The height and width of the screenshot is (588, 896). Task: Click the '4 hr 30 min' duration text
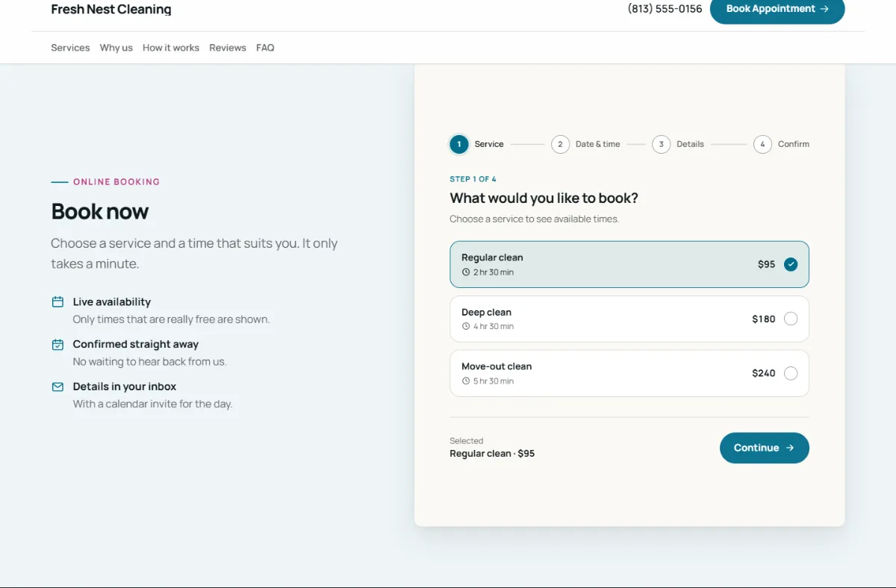pos(494,327)
